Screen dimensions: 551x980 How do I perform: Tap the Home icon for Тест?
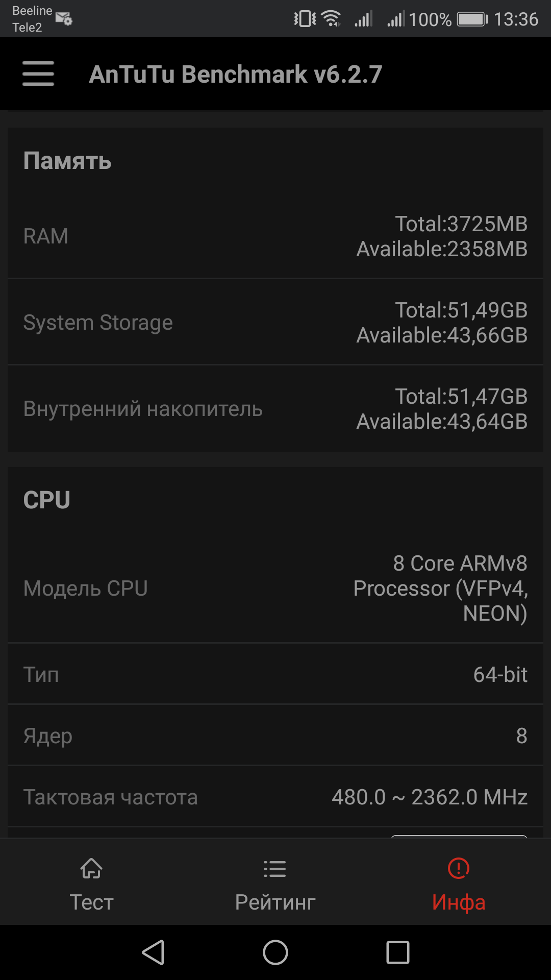pyautogui.click(x=91, y=868)
